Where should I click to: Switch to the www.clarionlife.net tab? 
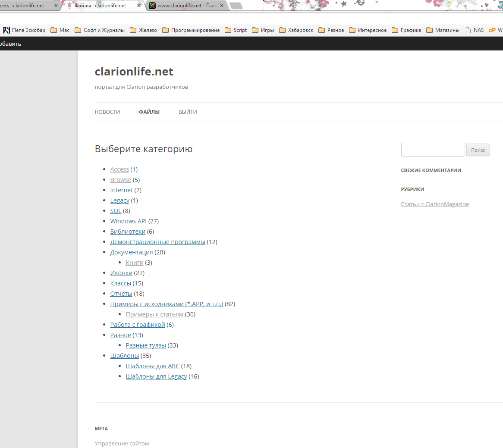(x=185, y=6)
